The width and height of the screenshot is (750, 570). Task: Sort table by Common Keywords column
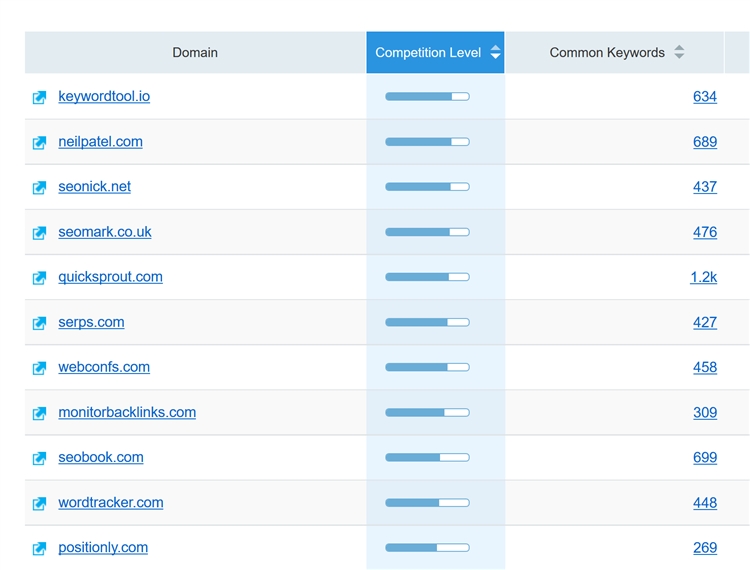click(614, 52)
